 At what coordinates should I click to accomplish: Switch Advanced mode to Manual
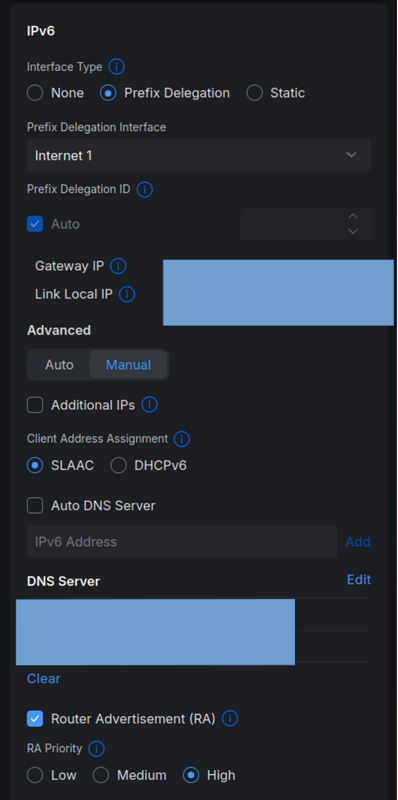[128, 365]
